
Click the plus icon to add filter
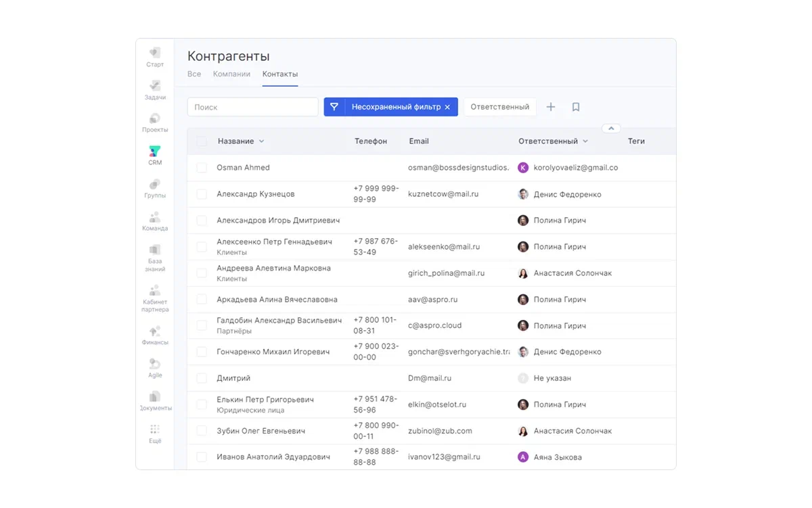(551, 107)
